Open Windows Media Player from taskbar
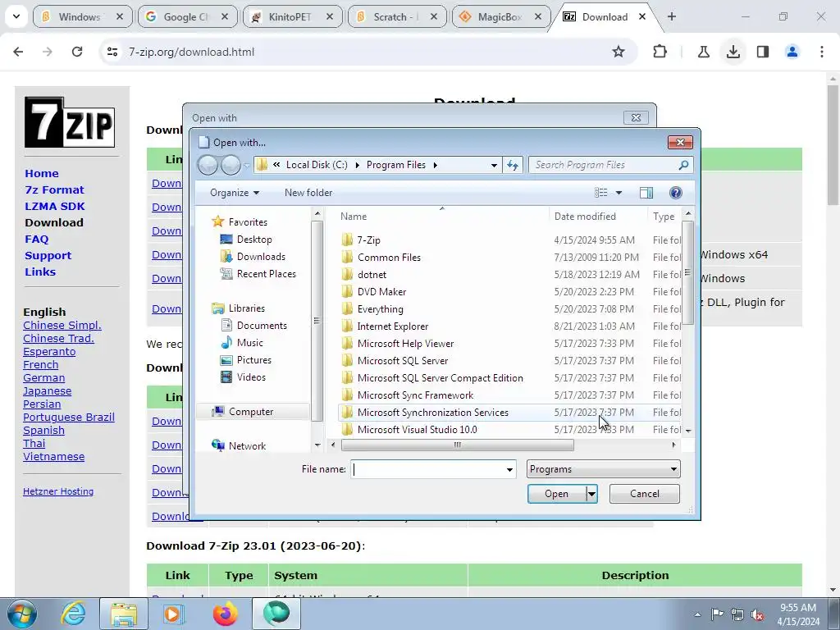The image size is (840, 630). [173, 614]
